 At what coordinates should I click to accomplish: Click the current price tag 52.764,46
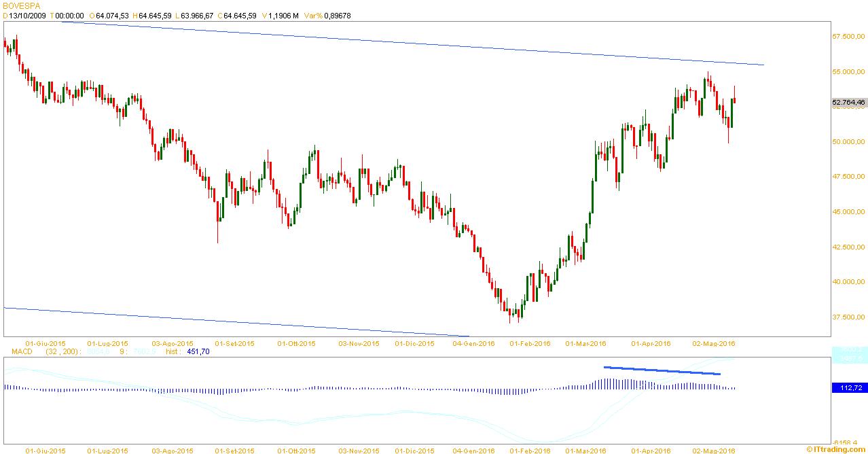(x=848, y=103)
